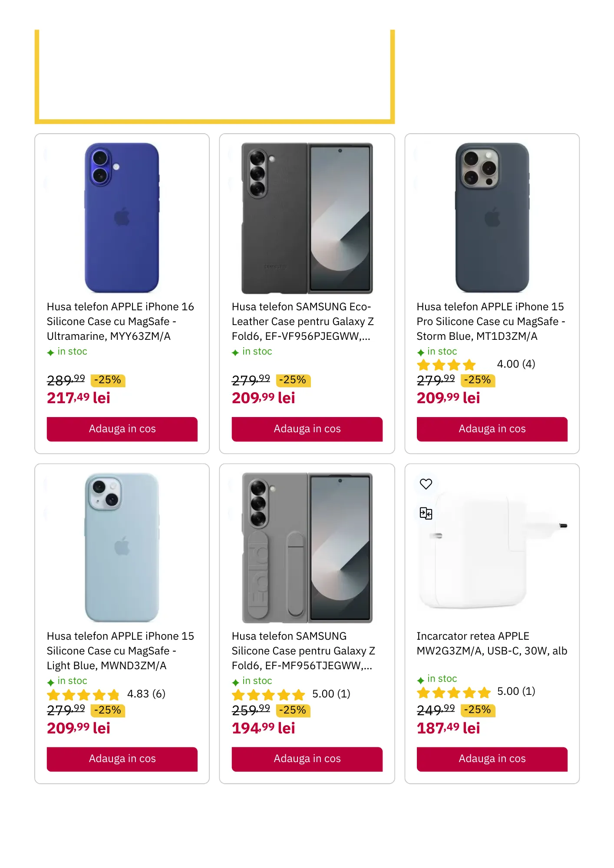Viewport: 614px width, 868px height.
Task: Open iPhone 15 Pro Storm Blue title link
Action: pyautogui.click(x=491, y=321)
